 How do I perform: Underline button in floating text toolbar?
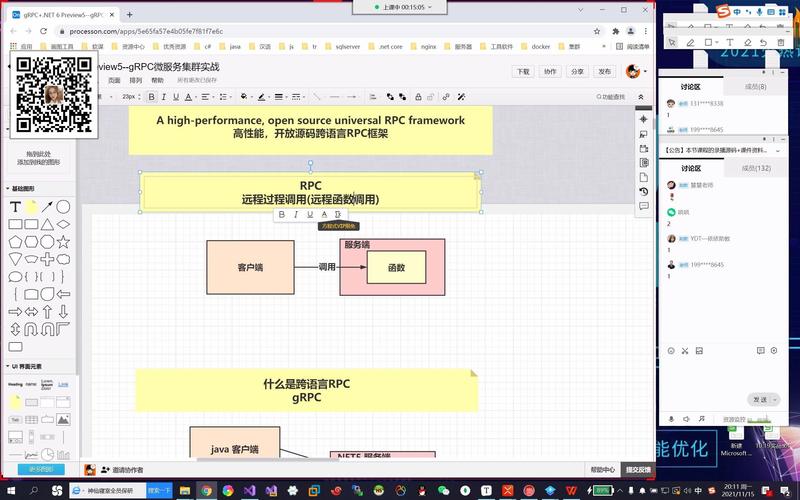pyautogui.click(x=310, y=215)
